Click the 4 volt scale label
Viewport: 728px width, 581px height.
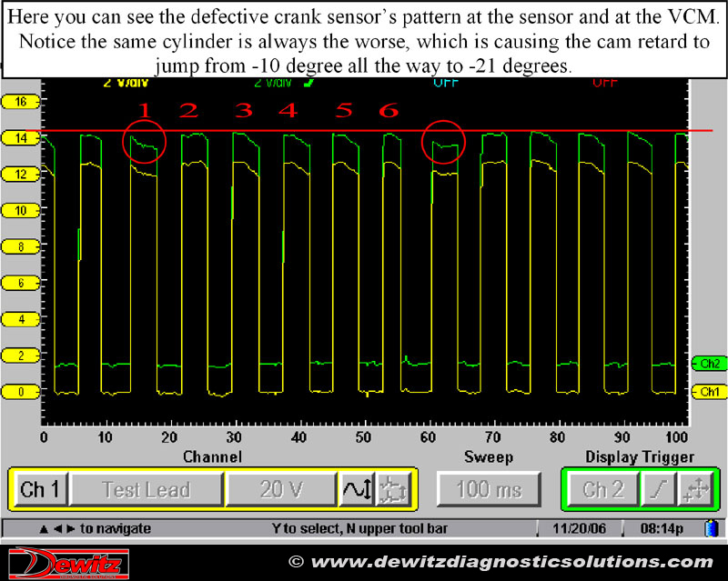pyautogui.click(x=21, y=319)
